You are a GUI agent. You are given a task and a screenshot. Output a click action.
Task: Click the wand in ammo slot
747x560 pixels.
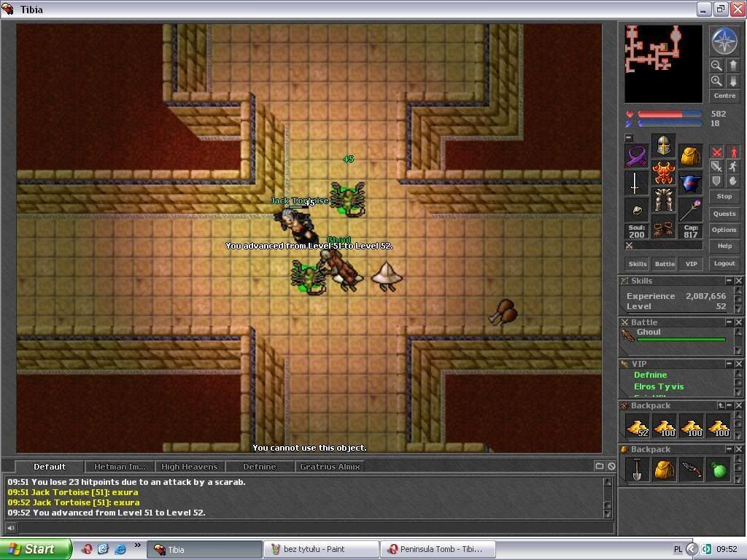pos(690,210)
